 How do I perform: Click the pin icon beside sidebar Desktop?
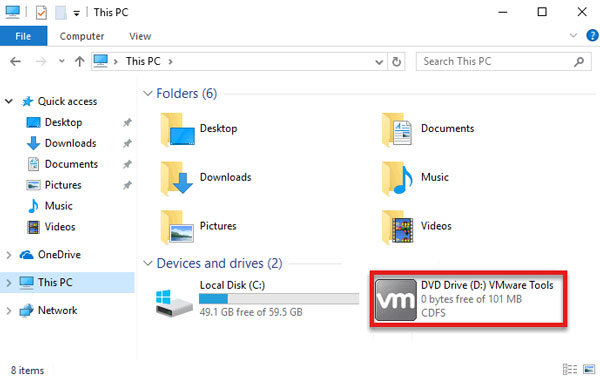click(127, 122)
